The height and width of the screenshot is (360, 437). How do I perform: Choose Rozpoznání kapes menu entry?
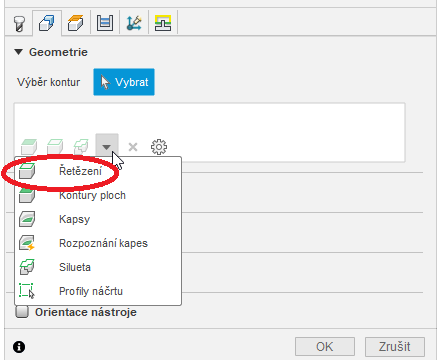coord(98,243)
